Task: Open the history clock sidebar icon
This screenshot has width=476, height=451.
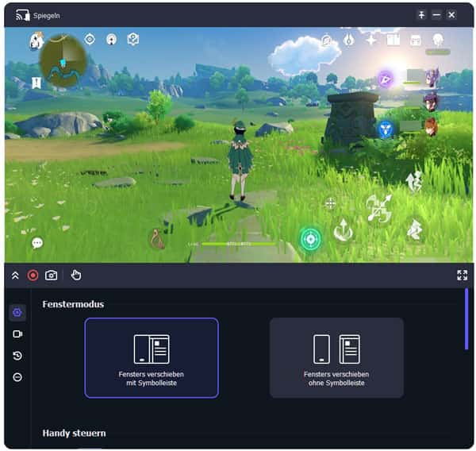Action: click(x=17, y=356)
